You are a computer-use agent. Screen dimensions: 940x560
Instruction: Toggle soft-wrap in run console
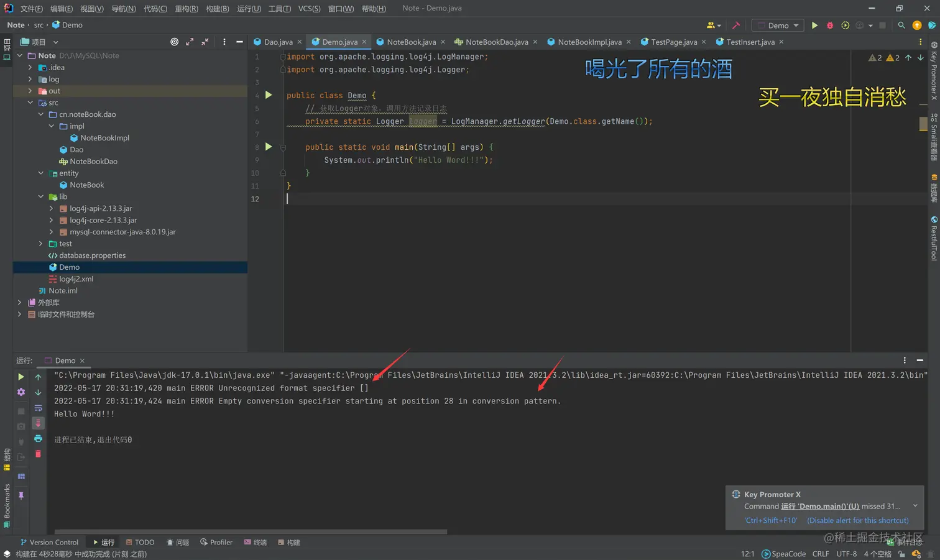[x=38, y=408]
